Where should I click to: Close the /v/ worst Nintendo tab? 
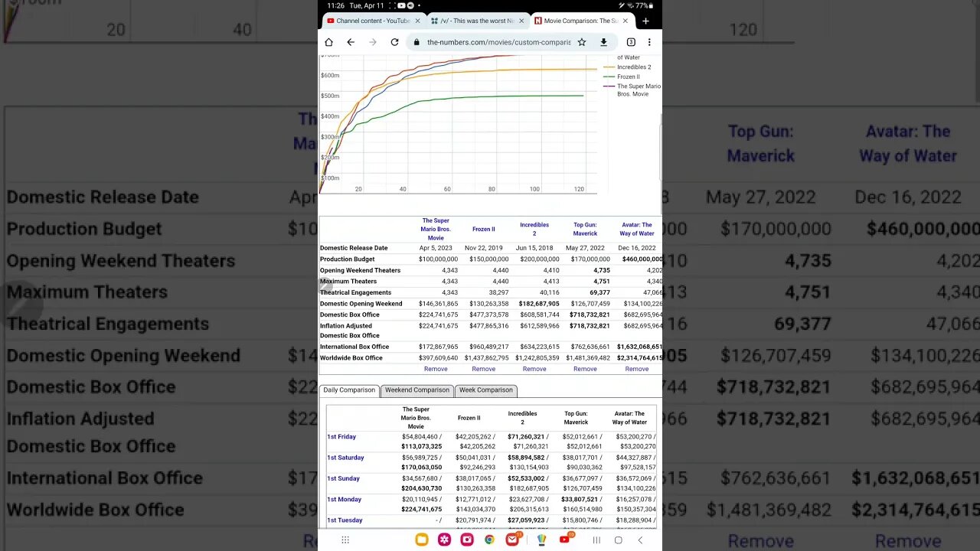[x=521, y=21]
